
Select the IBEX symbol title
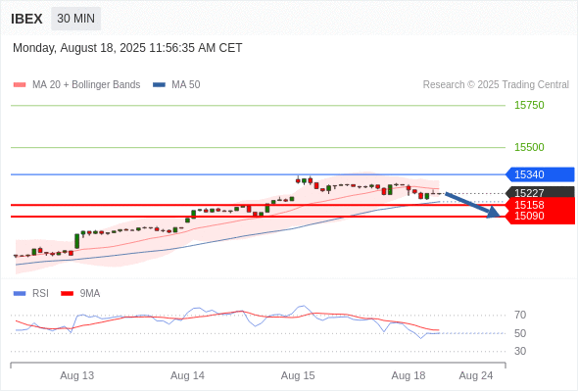point(26,19)
